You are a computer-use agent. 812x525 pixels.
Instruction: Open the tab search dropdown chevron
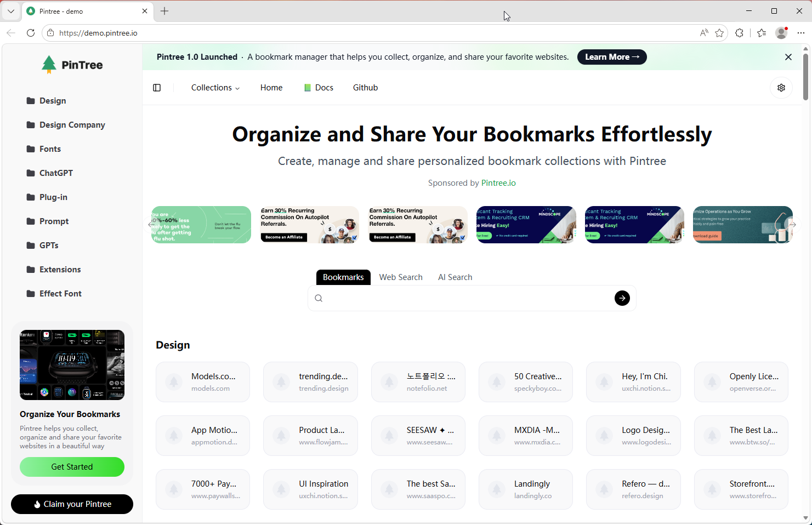pyautogui.click(x=11, y=11)
